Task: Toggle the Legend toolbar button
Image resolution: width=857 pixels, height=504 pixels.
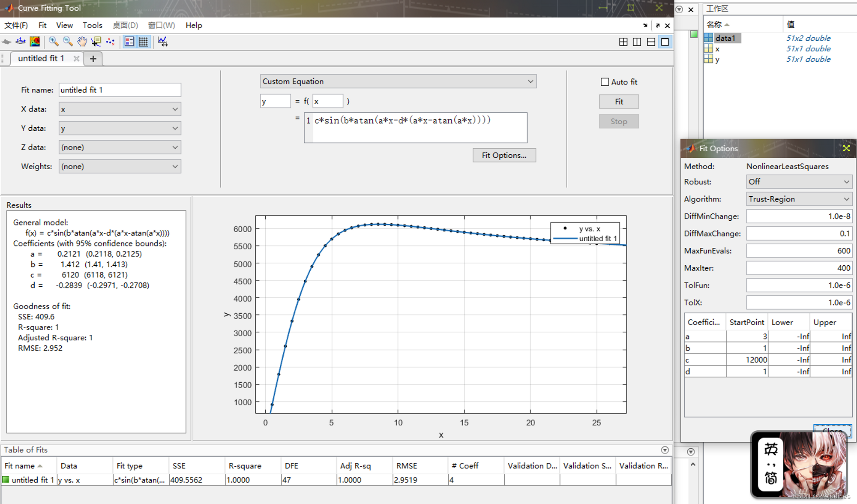Action: tap(129, 42)
